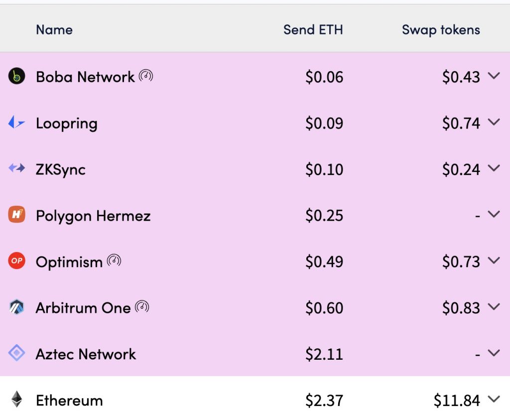Viewport: 510px width, 420px height.
Task: Open the Aztec Network name link
Action: point(86,354)
